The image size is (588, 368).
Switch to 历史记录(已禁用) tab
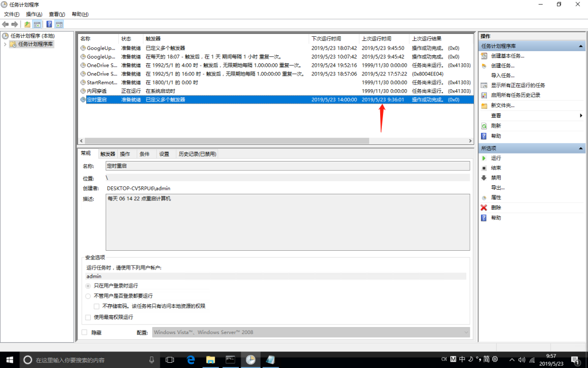pos(198,154)
